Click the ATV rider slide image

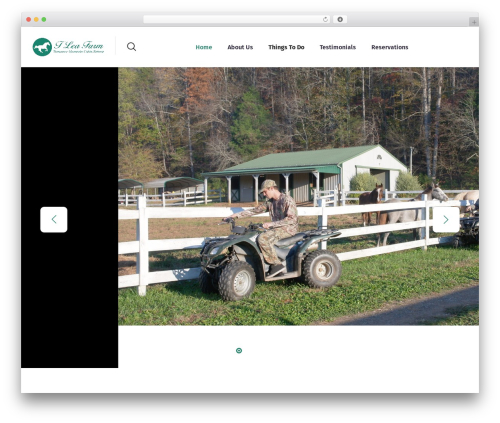pyautogui.click(x=298, y=196)
